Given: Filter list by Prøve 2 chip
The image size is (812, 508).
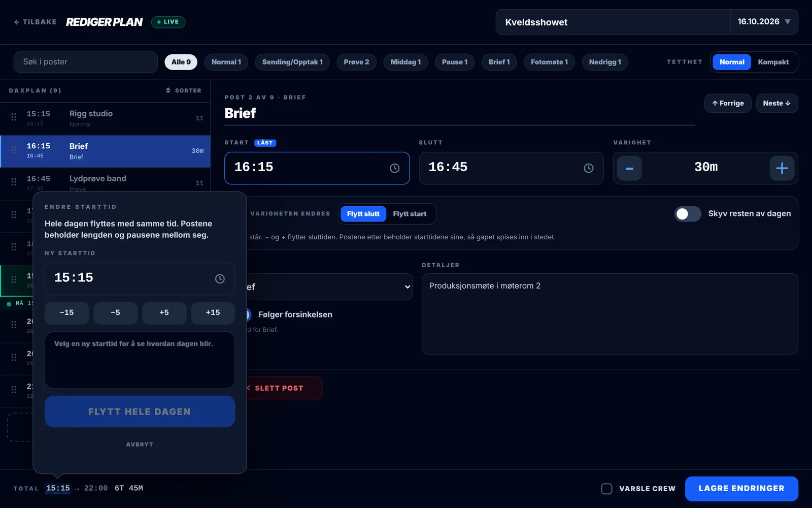Looking at the screenshot, I should tap(356, 62).
